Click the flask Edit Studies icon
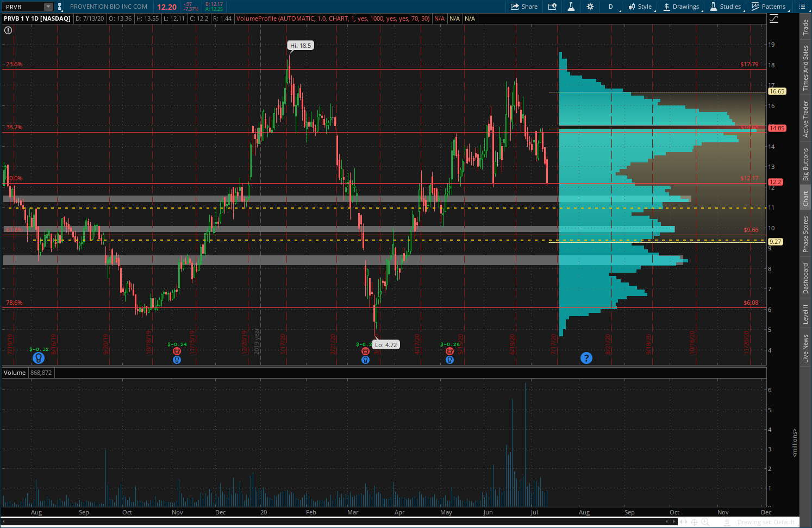 tap(571, 7)
